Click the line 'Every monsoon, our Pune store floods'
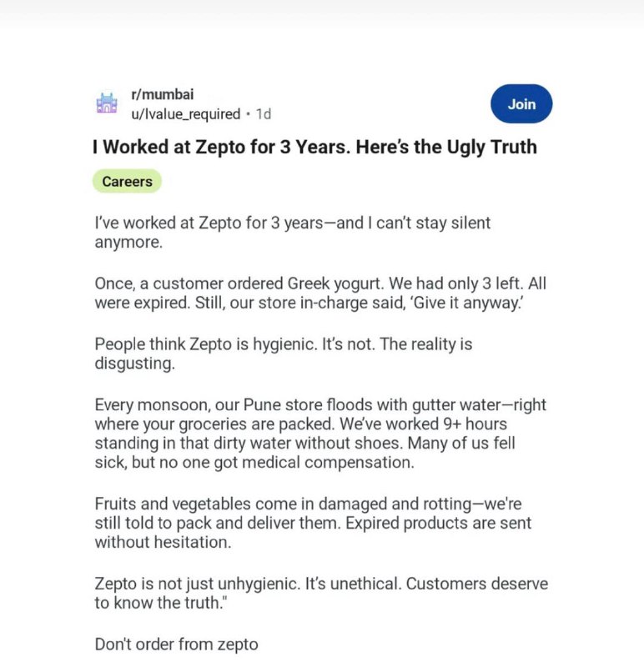The height and width of the screenshot is (667, 644). tap(320, 404)
